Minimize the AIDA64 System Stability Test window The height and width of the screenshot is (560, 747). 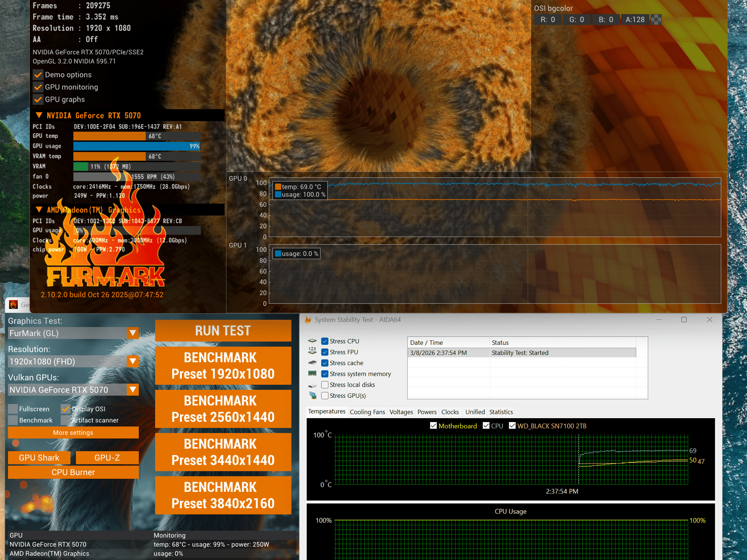click(x=659, y=320)
